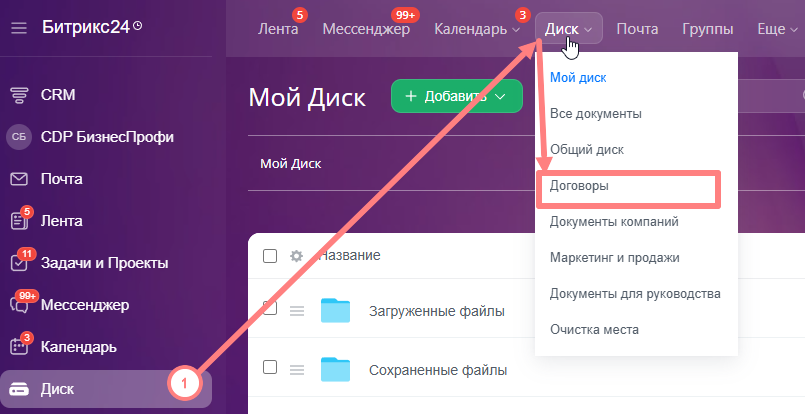Screen dimensions: 805x414
Task: Open Почта tab in top bar
Action: [x=637, y=29]
